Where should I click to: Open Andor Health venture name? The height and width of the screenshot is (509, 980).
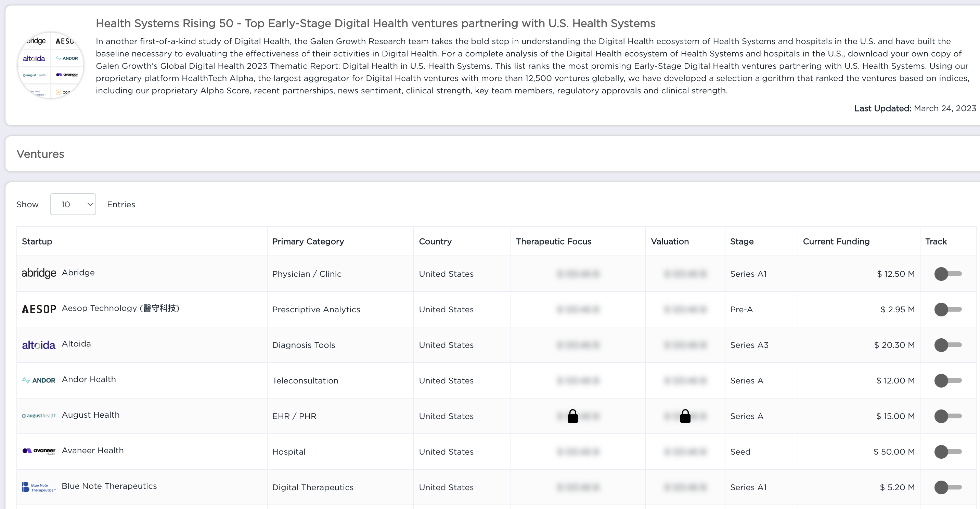pyautogui.click(x=89, y=379)
